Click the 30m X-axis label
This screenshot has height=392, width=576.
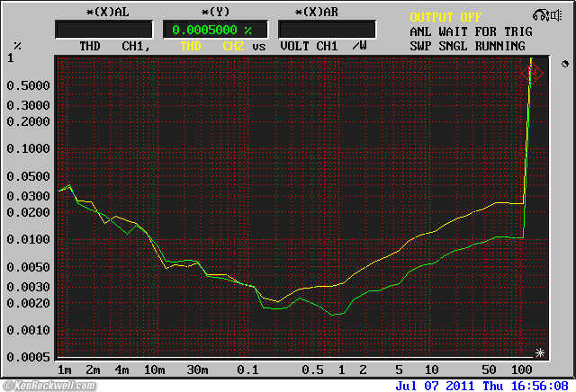pyautogui.click(x=197, y=370)
